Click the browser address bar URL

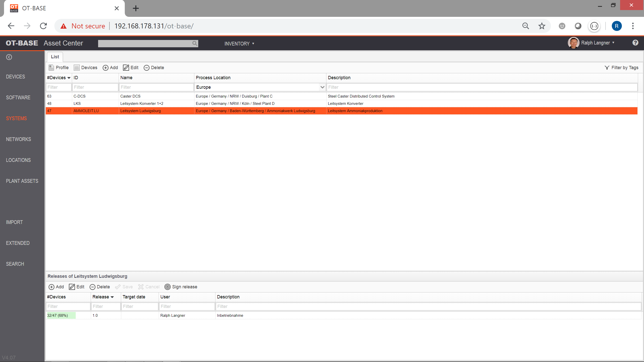154,26
